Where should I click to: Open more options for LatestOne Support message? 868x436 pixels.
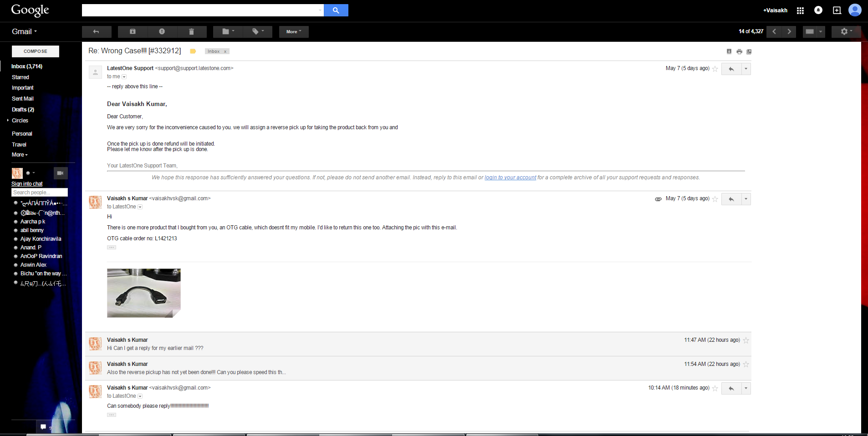pos(746,69)
